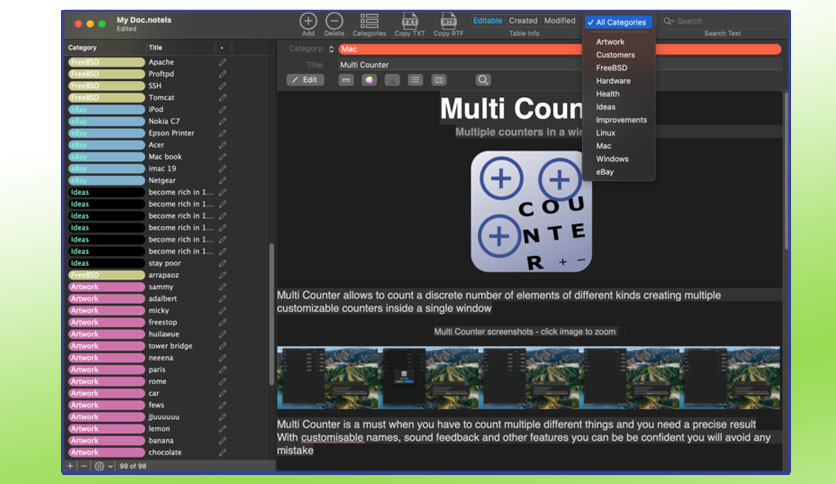Select the lemon note row
The image size is (836, 484).
[x=168, y=429]
